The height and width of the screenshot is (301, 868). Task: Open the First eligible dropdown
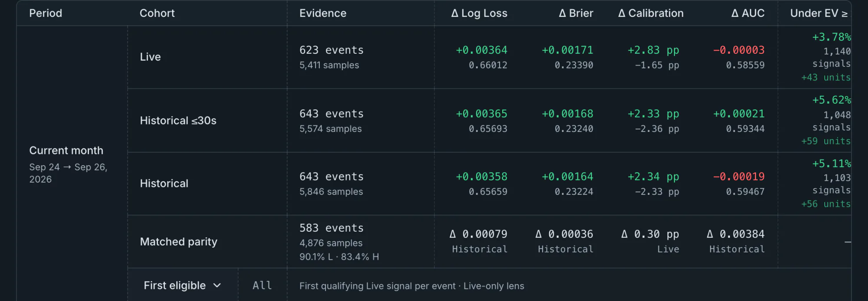[x=182, y=285]
